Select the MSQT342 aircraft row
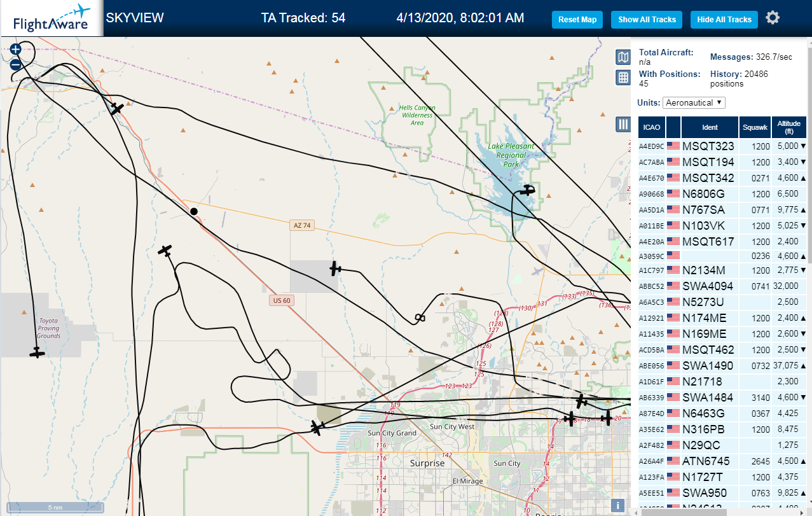The image size is (812, 516). point(723,178)
